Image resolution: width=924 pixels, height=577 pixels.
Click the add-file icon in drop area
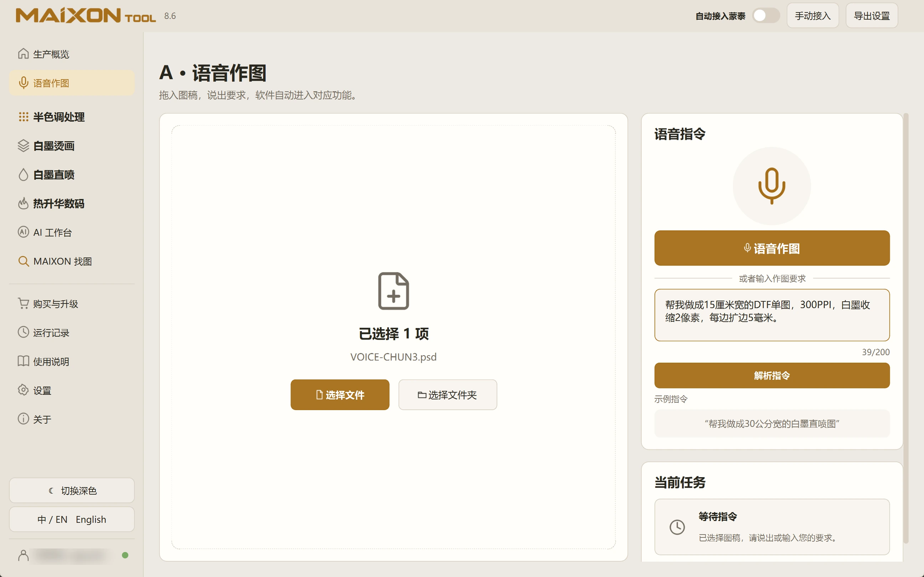pyautogui.click(x=393, y=291)
